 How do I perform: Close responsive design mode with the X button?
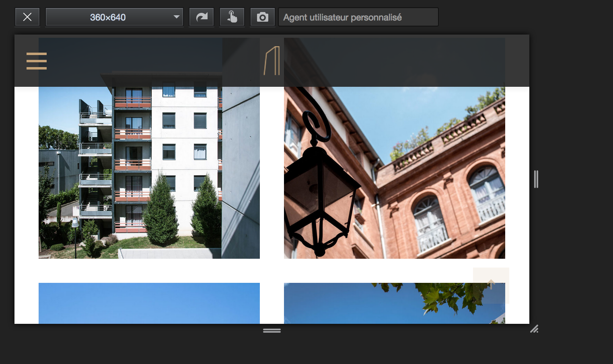pyautogui.click(x=27, y=17)
